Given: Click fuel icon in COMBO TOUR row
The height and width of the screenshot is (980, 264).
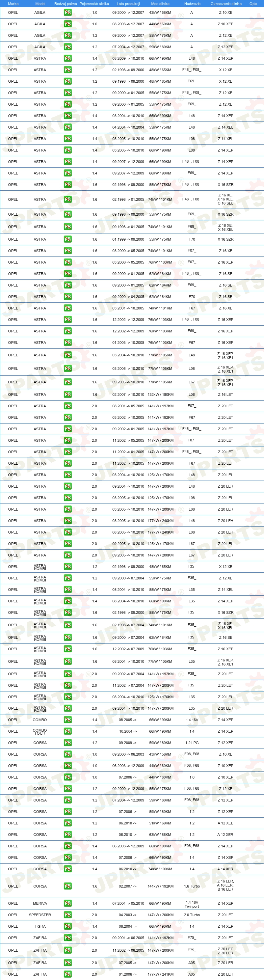Looking at the screenshot, I should (x=68, y=731).
